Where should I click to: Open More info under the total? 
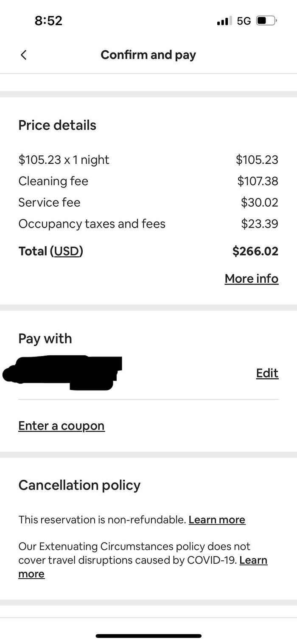click(251, 278)
